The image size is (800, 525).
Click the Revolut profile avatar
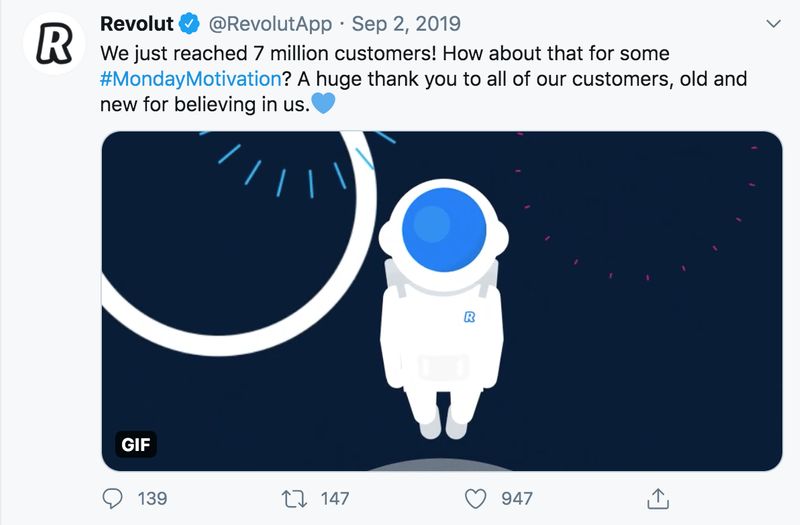tap(54, 45)
